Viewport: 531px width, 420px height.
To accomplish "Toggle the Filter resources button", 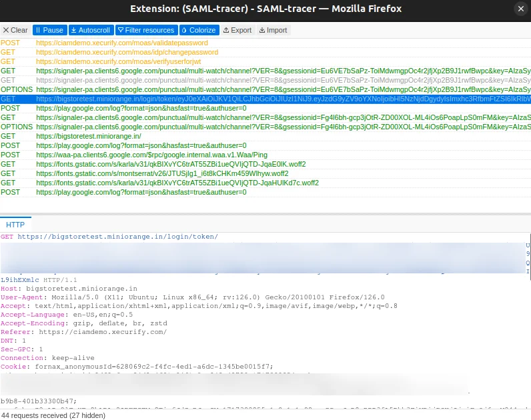I will 146,30.
